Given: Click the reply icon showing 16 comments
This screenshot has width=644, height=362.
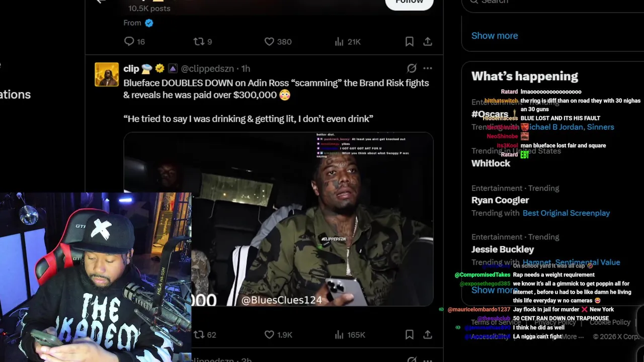Looking at the screenshot, I should point(129,42).
